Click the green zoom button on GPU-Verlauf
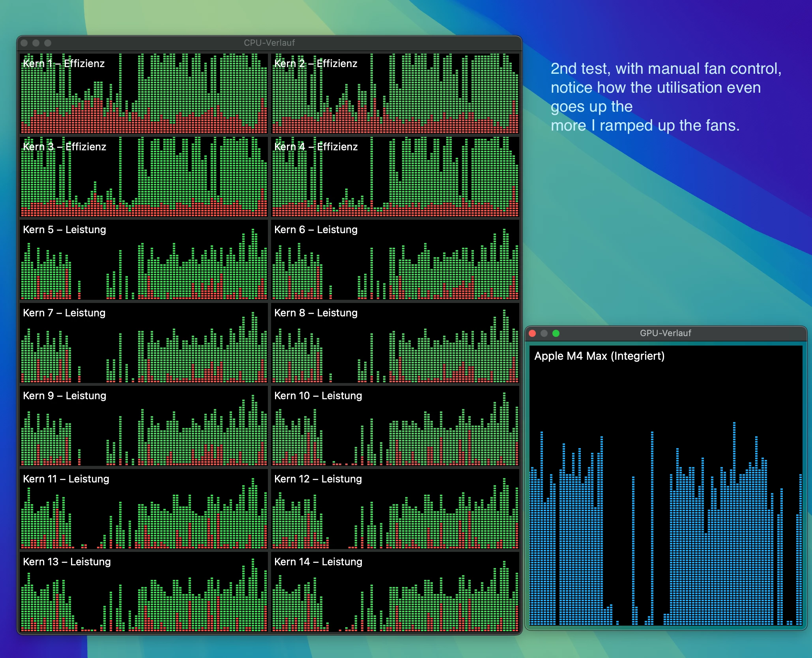The height and width of the screenshot is (658, 812). point(556,333)
